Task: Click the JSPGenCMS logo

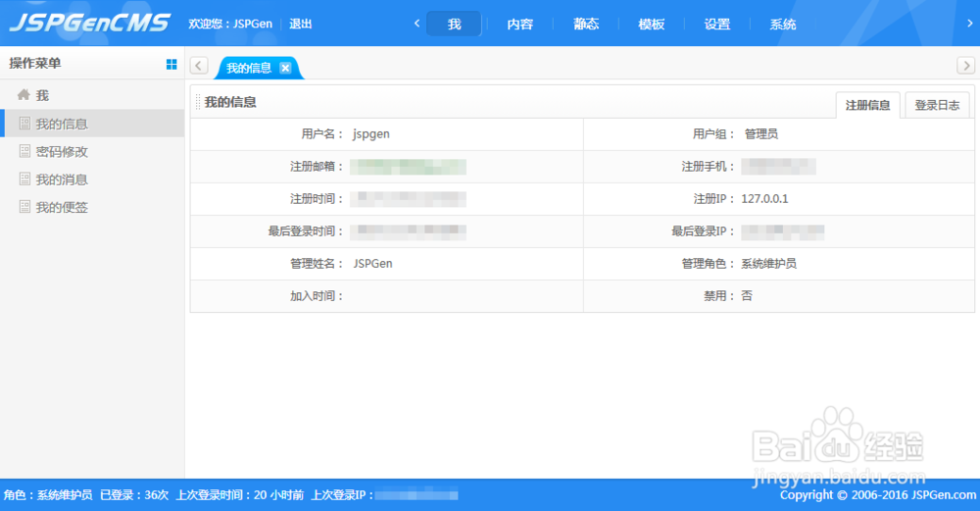Action: (x=90, y=24)
